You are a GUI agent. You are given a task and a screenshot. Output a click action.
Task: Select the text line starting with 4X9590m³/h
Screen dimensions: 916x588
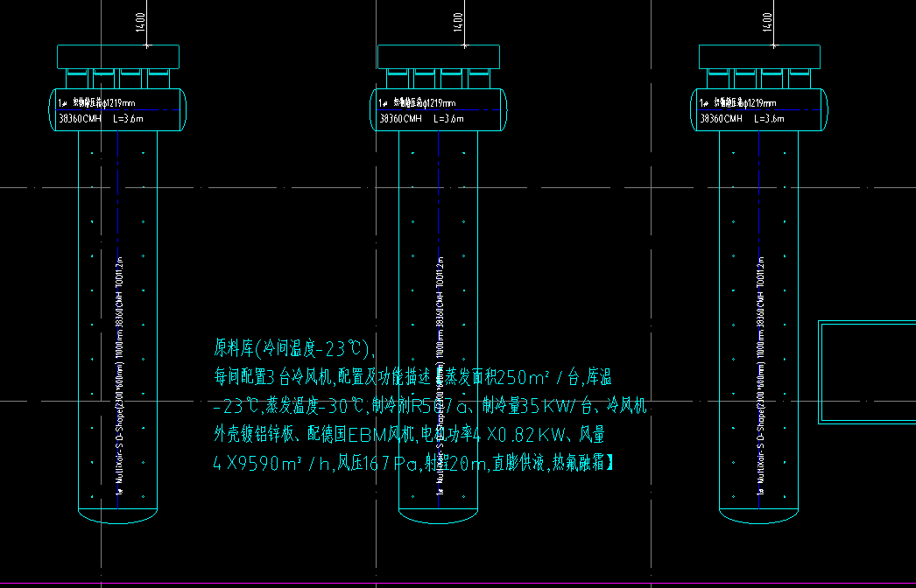[413, 463]
